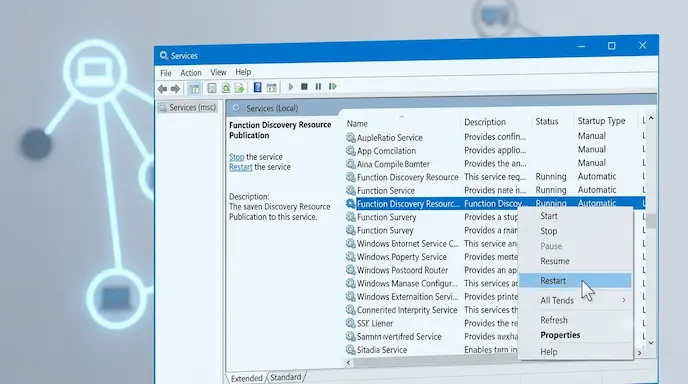688x384 pixels.
Task: Click the Services (Local) pane header
Action: [272, 108]
